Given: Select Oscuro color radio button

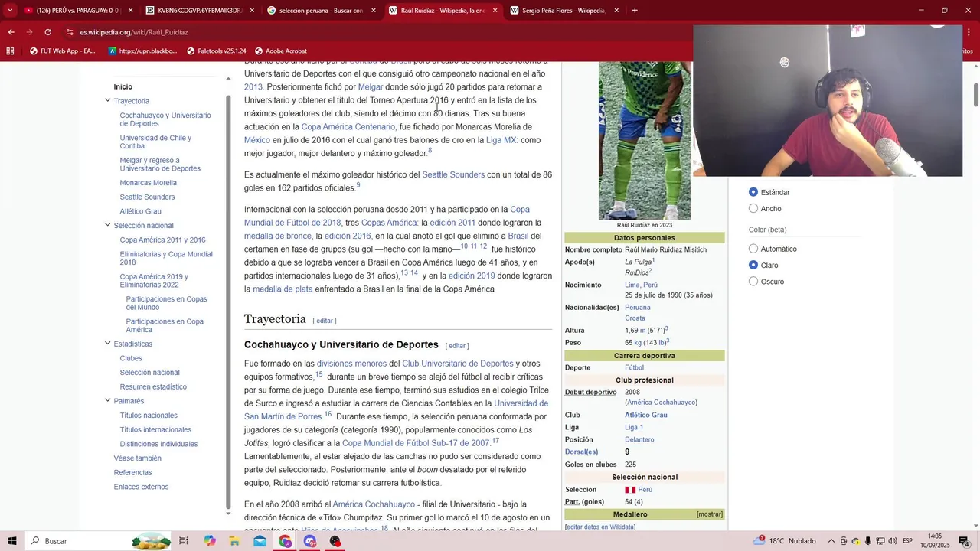Looking at the screenshot, I should [753, 282].
